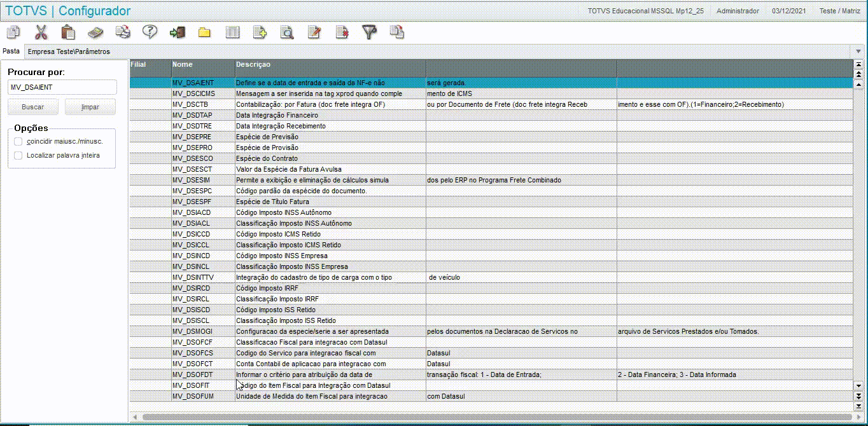The height and width of the screenshot is (426, 868).
Task: Open the Calculator tool icon
Action: pos(95,32)
